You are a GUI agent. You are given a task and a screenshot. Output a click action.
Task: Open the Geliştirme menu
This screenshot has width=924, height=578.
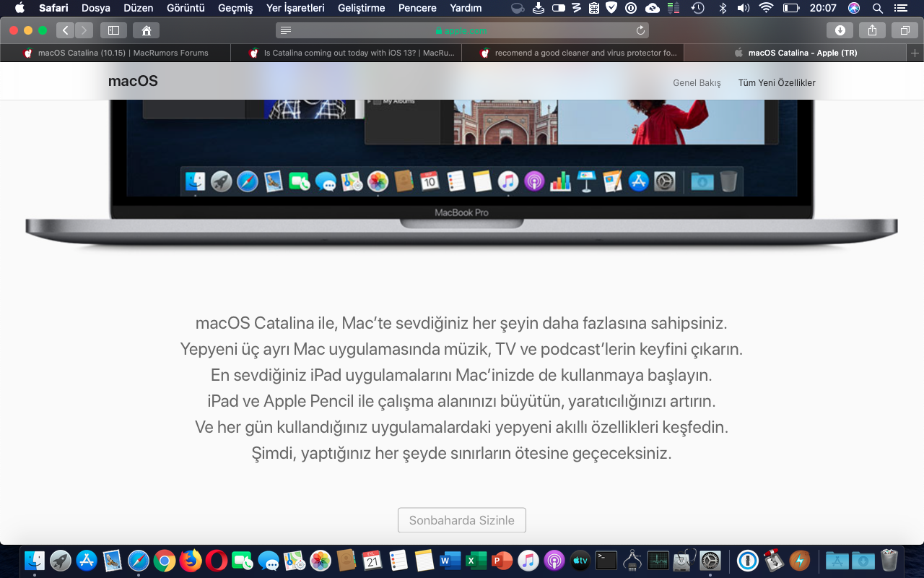point(362,8)
